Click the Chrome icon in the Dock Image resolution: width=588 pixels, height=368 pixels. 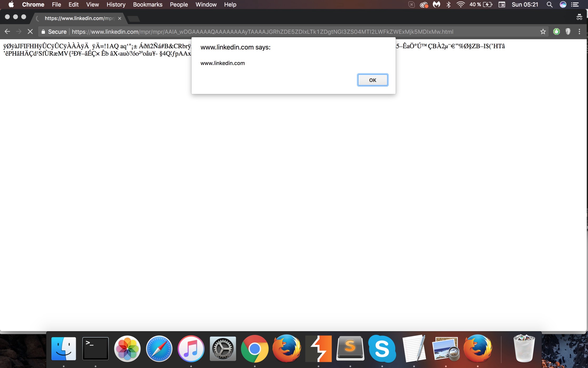[254, 348]
